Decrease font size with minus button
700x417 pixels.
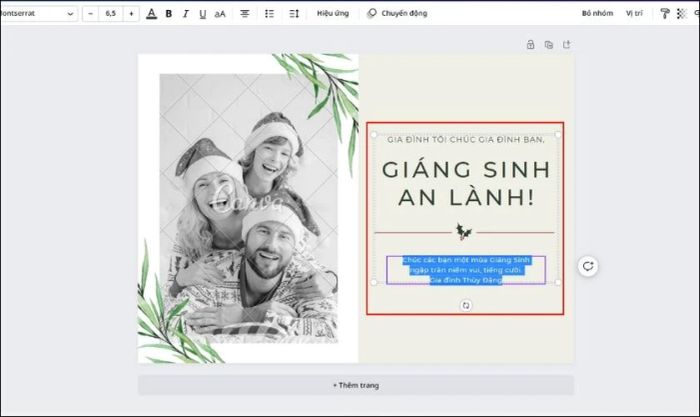point(91,13)
